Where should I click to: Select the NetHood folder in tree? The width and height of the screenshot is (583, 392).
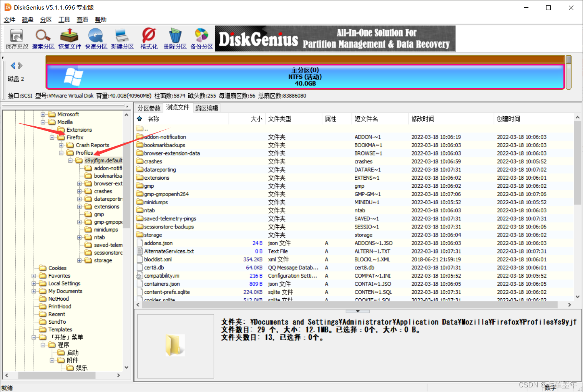58,299
